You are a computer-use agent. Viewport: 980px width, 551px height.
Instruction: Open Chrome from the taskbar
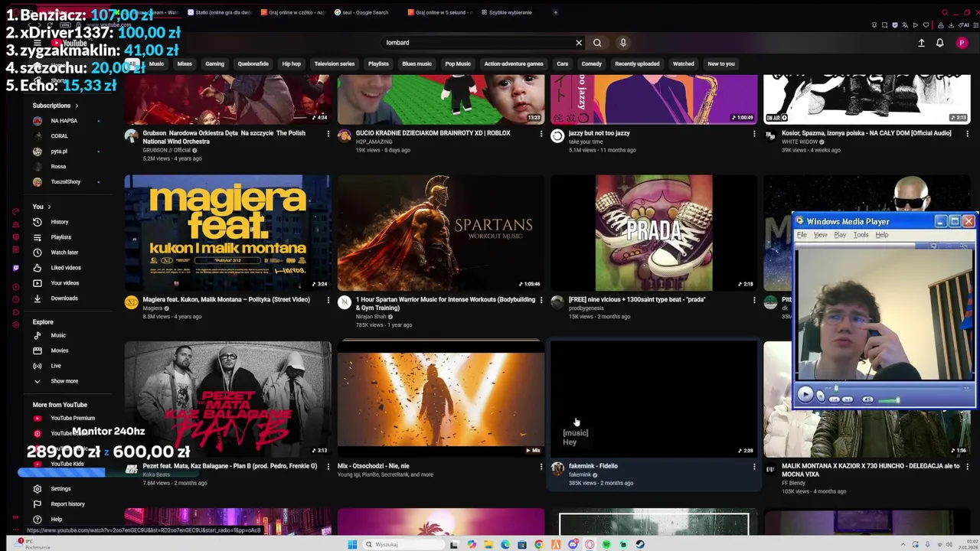[539, 544]
